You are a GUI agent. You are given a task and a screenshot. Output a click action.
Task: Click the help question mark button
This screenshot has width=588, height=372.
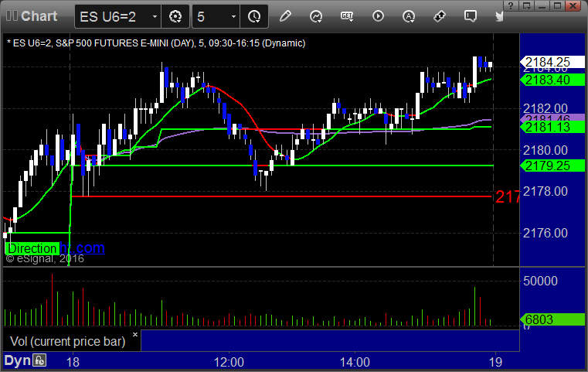pyautogui.click(x=511, y=5)
